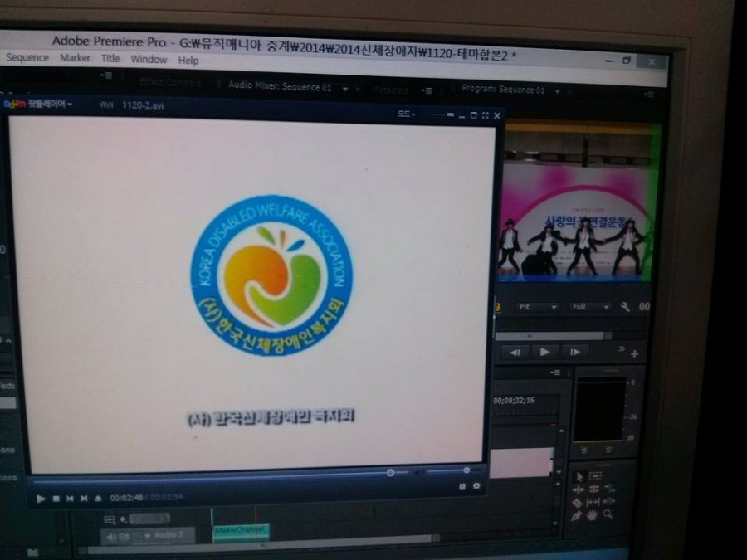Click the timeline timecode 00;08;32;16
Image resolution: width=747 pixels, height=560 pixels.
[514, 401]
